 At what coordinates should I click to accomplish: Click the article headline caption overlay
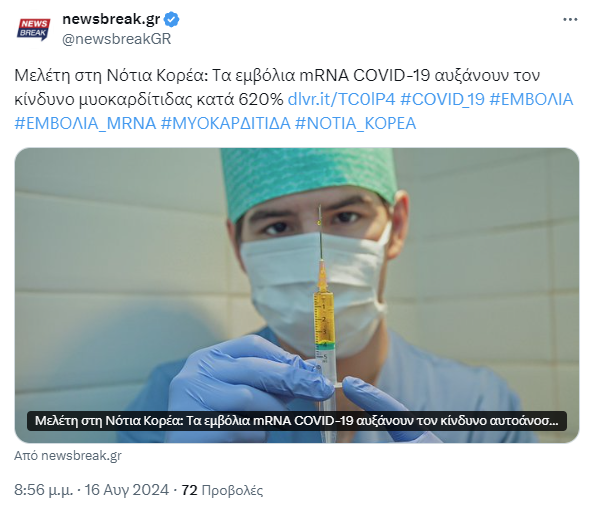tap(297, 421)
